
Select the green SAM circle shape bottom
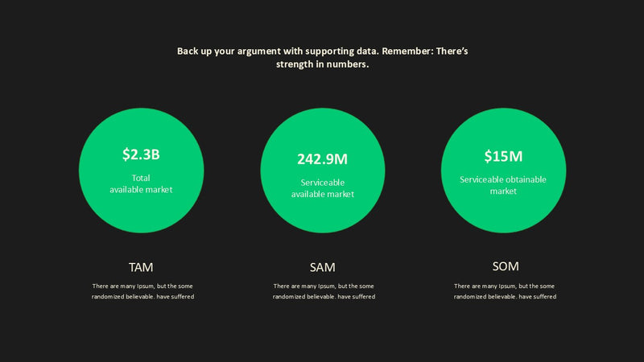click(323, 226)
